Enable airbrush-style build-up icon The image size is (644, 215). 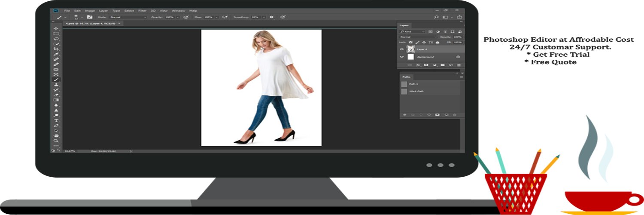pos(225,17)
